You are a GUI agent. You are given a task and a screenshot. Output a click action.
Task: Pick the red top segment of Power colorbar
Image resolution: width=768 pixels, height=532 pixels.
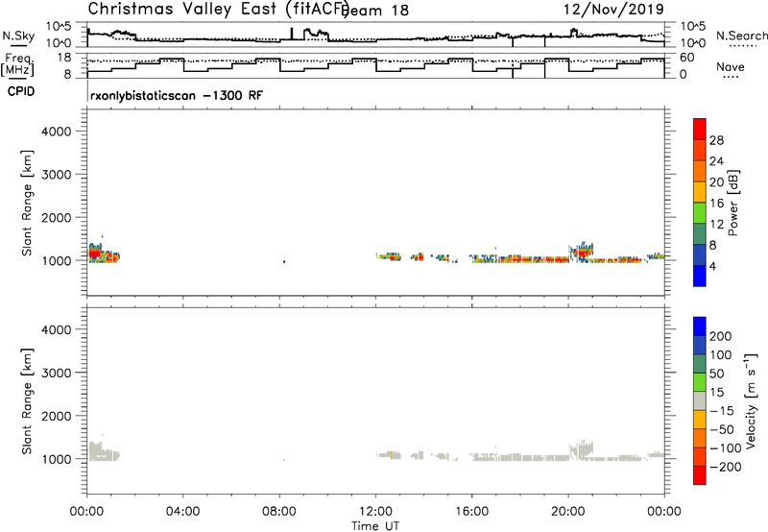point(700,129)
